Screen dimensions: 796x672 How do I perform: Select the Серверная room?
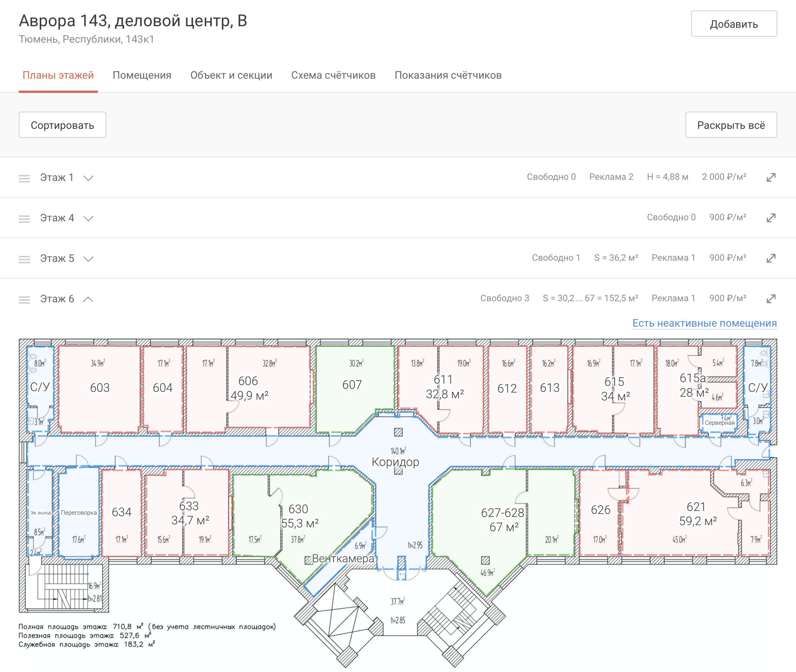[x=720, y=423]
